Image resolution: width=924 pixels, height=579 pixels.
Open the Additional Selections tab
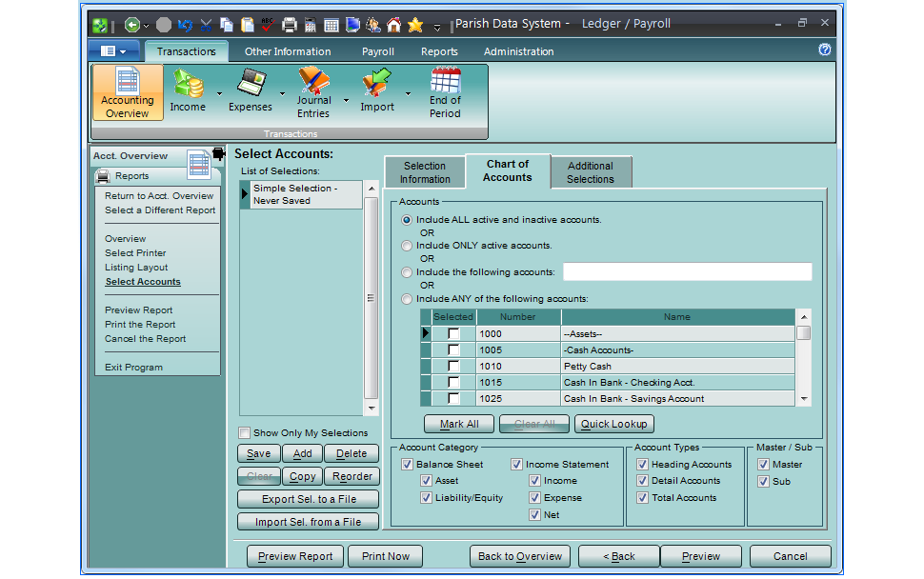590,171
